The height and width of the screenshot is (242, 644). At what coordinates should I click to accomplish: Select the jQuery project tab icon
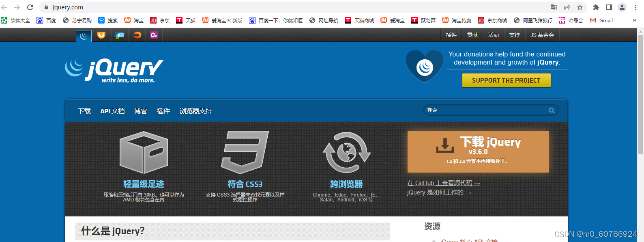click(84, 36)
